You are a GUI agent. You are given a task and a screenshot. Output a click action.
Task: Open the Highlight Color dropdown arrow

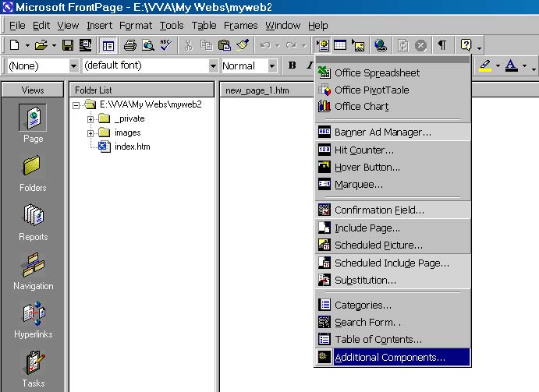pyautogui.click(x=498, y=65)
